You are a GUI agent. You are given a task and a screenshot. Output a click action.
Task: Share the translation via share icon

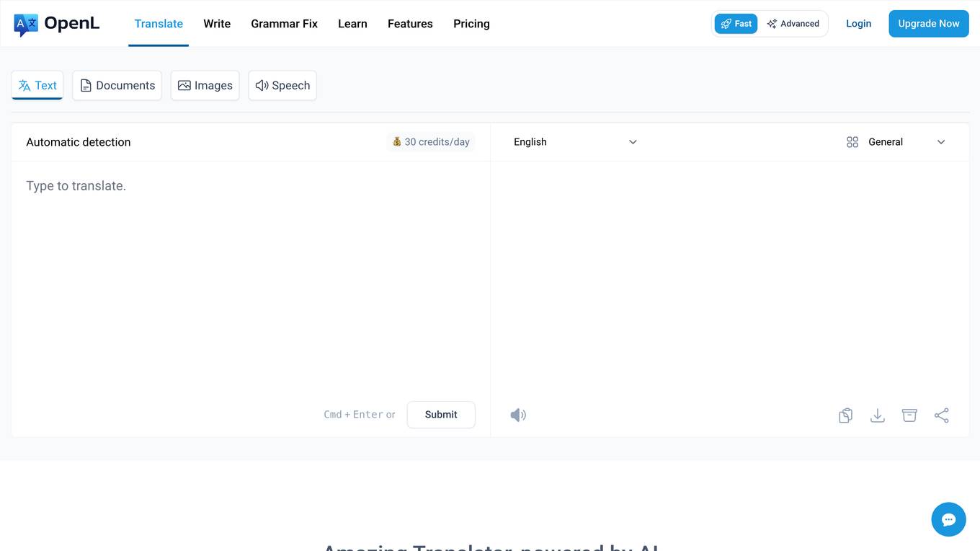click(941, 415)
